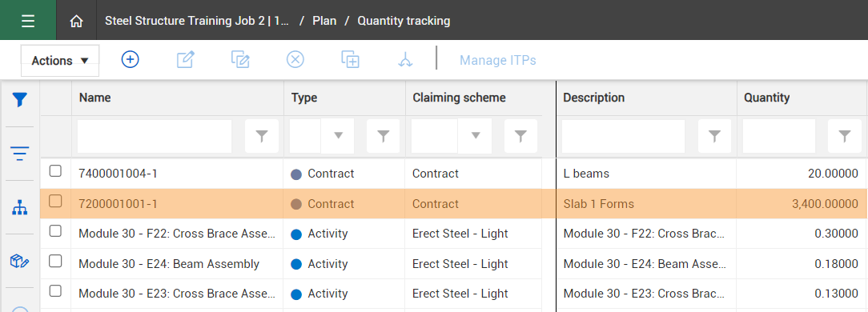Check the box for 7400001004-1 row
868x312 pixels.
[55, 171]
